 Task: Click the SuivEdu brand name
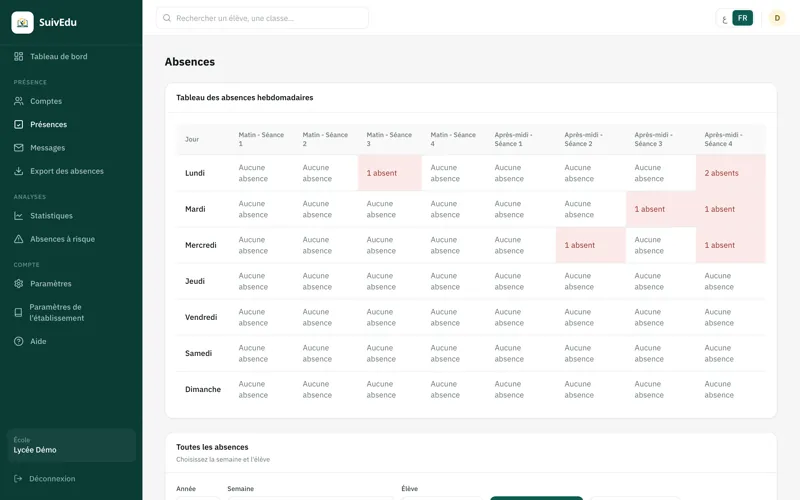point(58,22)
